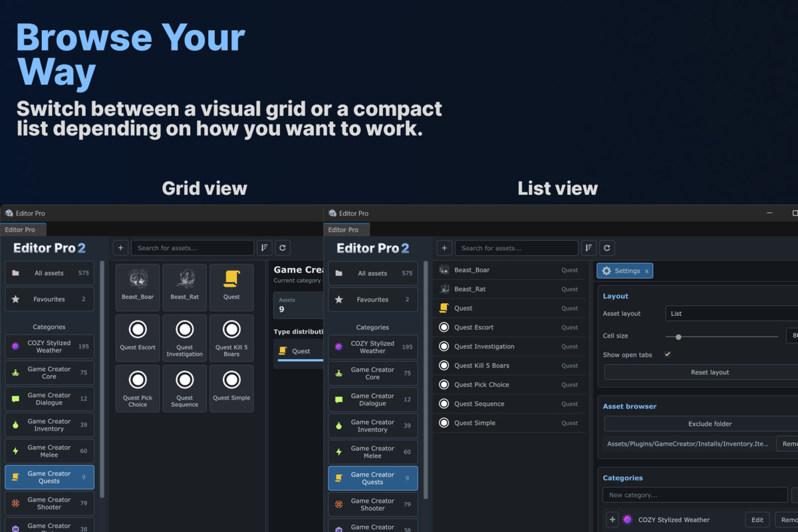
Task: Select the Editor Pro tab in Grid view window
Action: [23, 229]
